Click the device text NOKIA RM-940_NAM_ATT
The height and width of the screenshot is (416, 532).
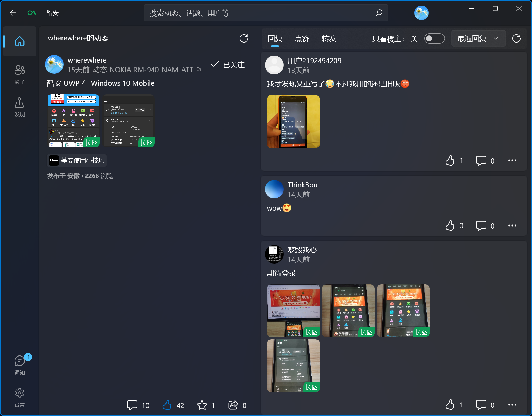[155, 70]
